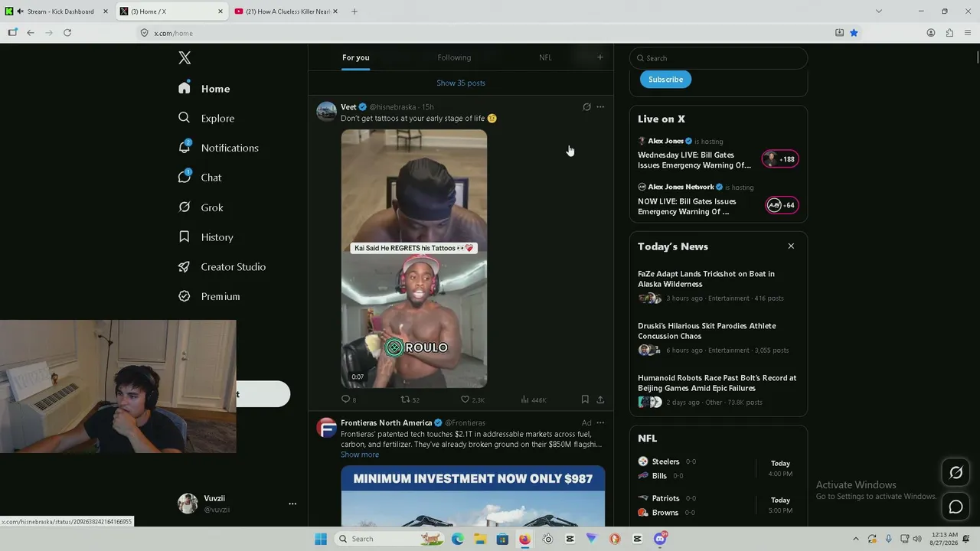Switch to the YouTube Clueless Killer tab
This screenshot has width=980, height=551.
[x=285, y=11]
